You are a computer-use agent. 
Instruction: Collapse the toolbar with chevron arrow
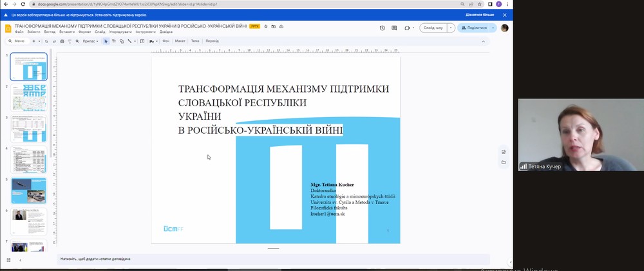484,41
